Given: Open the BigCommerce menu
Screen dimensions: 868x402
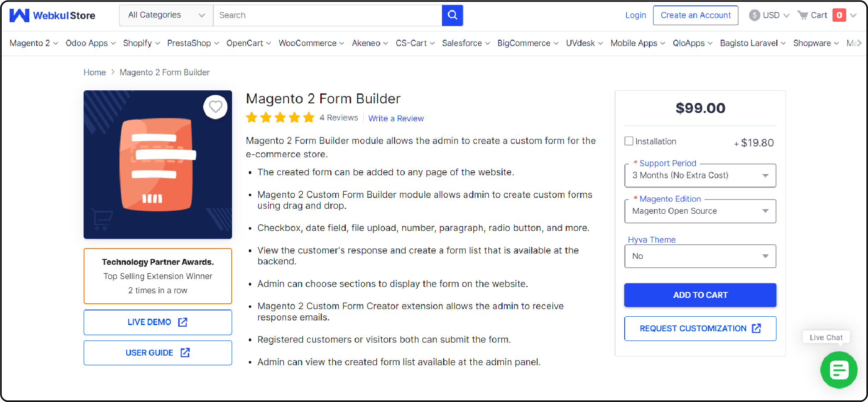Looking at the screenshot, I should [x=528, y=43].
